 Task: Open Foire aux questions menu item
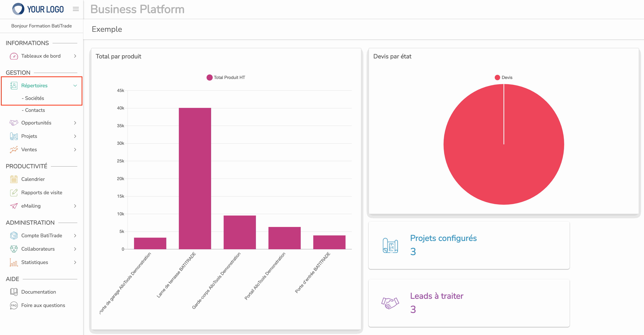pyautogui.click(x=43, y=305)
